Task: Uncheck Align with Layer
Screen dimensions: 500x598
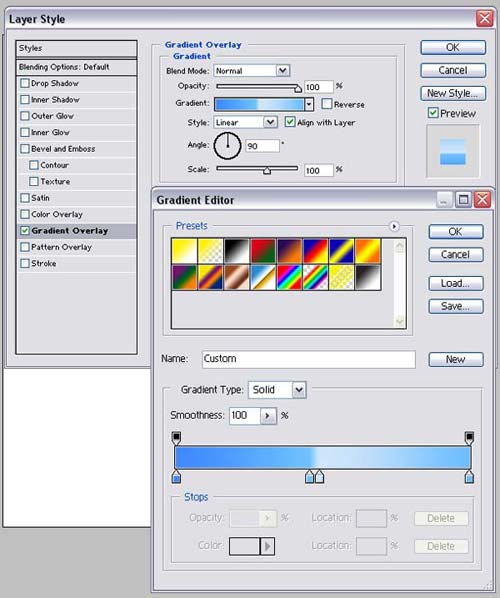Action: click(290, 122)
